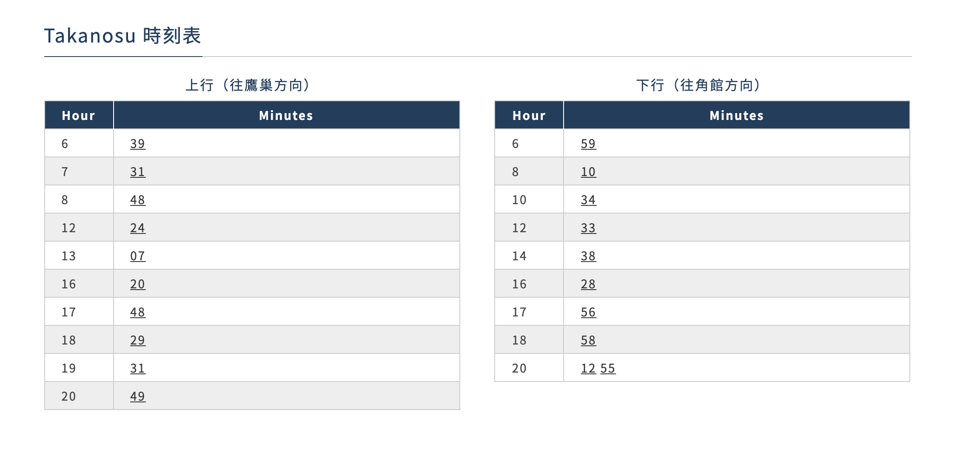This screenshot has height=467, width=980.
Task: Open the 6:39 departure toward Takanosu
Action: (138, 144)
